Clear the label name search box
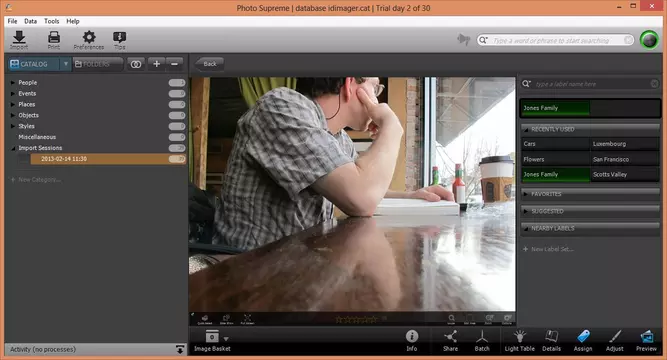This screenshot has width=667, height=360. tap(654, 84)
